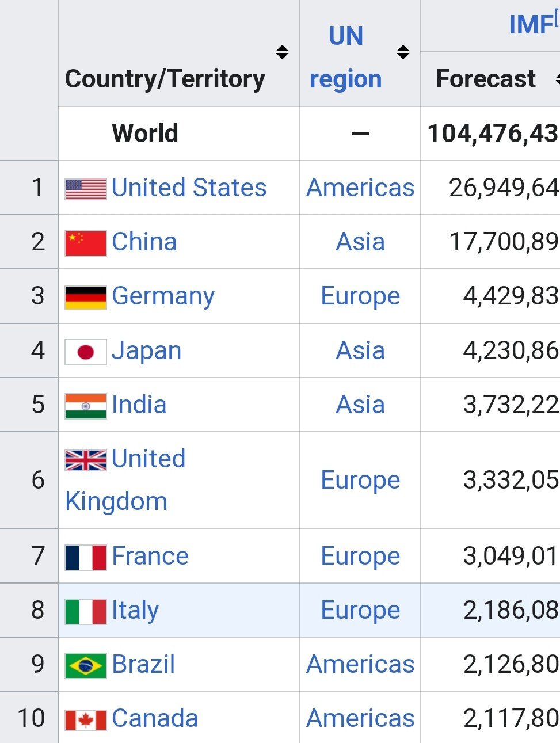Open the Italy country link
This screenshot has width=560, height=743.
[x=135, y=610]
